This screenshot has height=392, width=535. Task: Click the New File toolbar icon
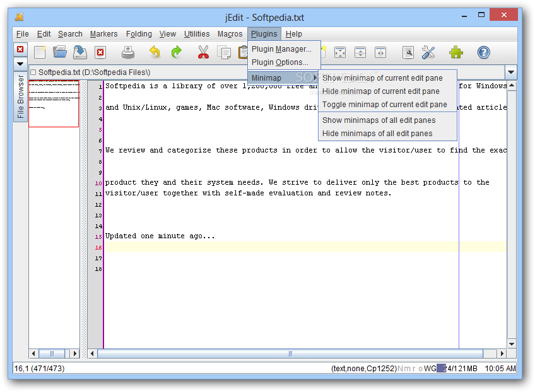point(40,52)
